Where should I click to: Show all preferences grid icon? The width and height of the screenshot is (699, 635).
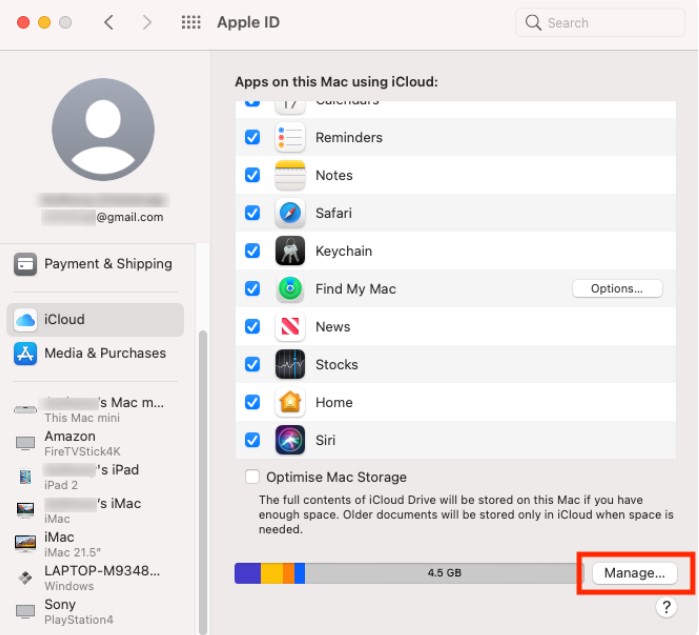pyautogui.click(x=191, y=22)
